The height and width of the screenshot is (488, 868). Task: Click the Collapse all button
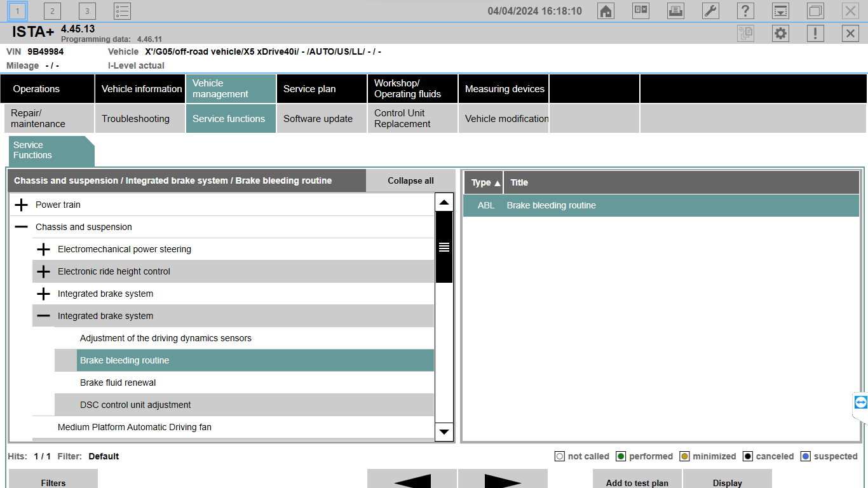[410, 180]
